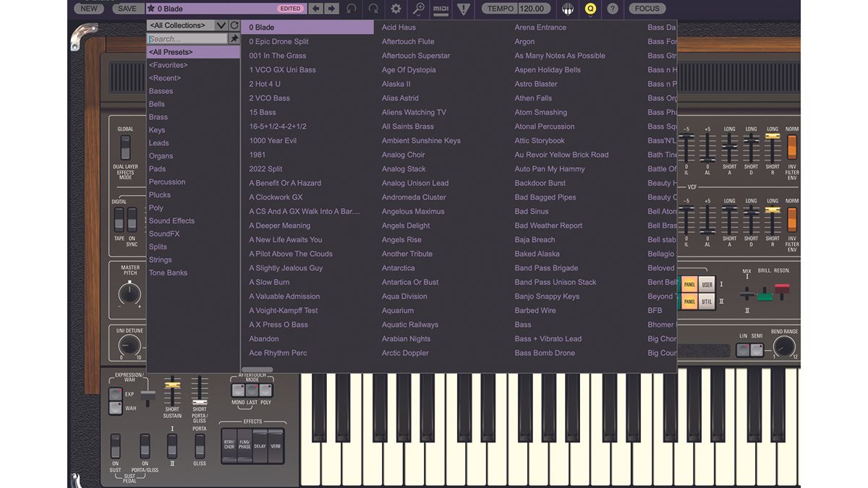Select the Leads category
The image size is (868, 488).
point(159,143)
